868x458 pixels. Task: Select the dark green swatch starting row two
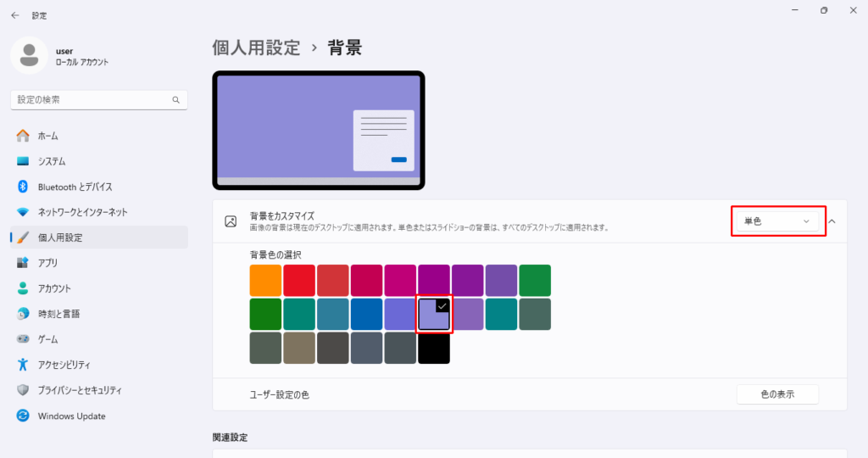pos(265,314)
